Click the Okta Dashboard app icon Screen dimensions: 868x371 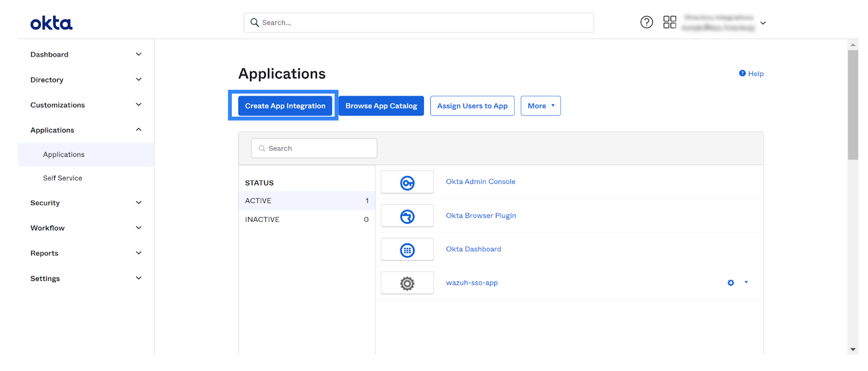click(407, 250)
